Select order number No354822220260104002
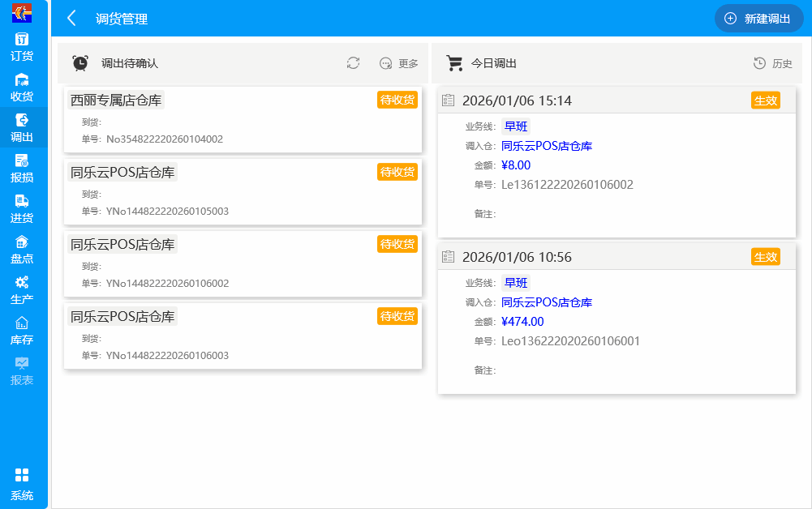 [165, 139]
